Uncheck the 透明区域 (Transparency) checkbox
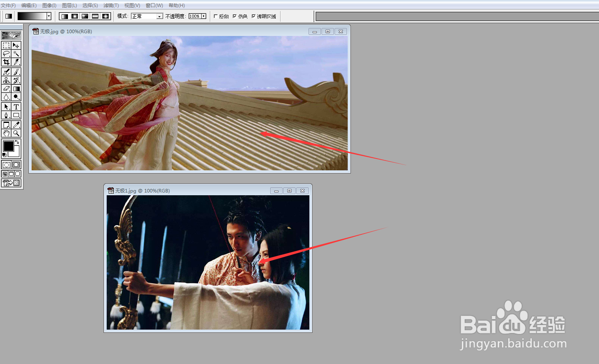The image size is (599, 364). (253, 16)
